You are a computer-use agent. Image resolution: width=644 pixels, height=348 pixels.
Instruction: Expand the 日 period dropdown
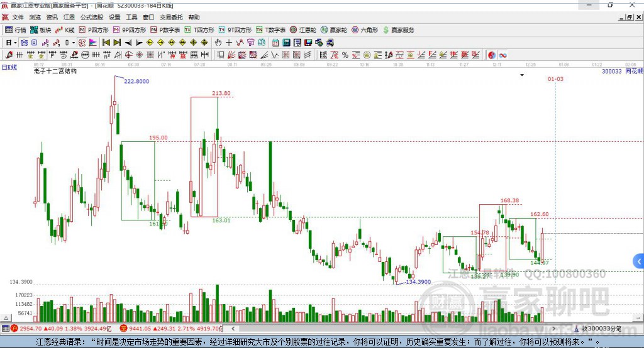pos(15,43)
